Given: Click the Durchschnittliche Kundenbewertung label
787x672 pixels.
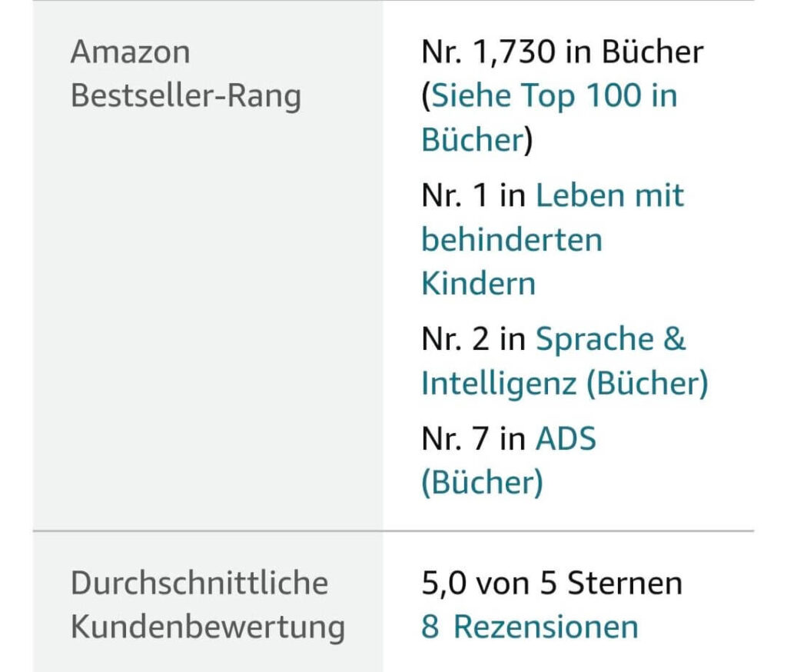Looking at the screenshot, I should (207, 604).
